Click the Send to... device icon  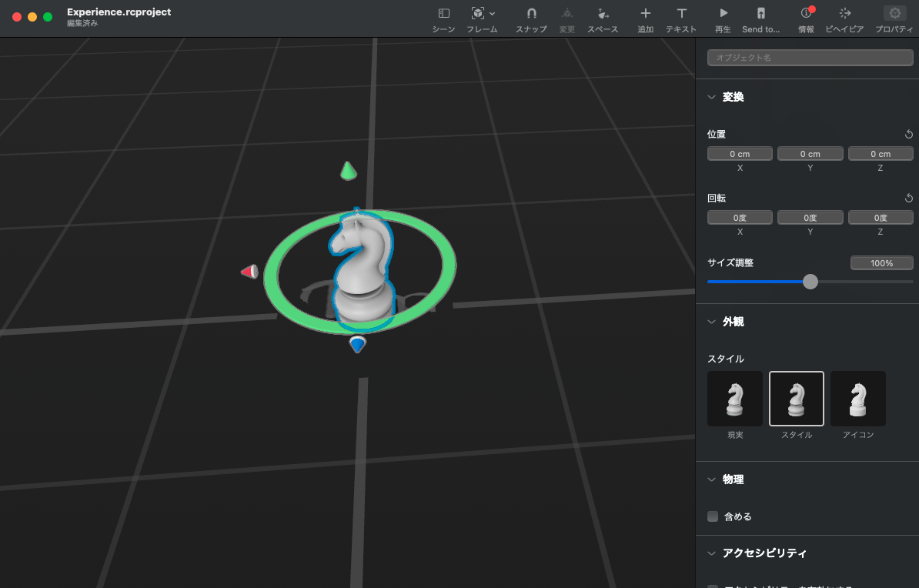(760, 14)
